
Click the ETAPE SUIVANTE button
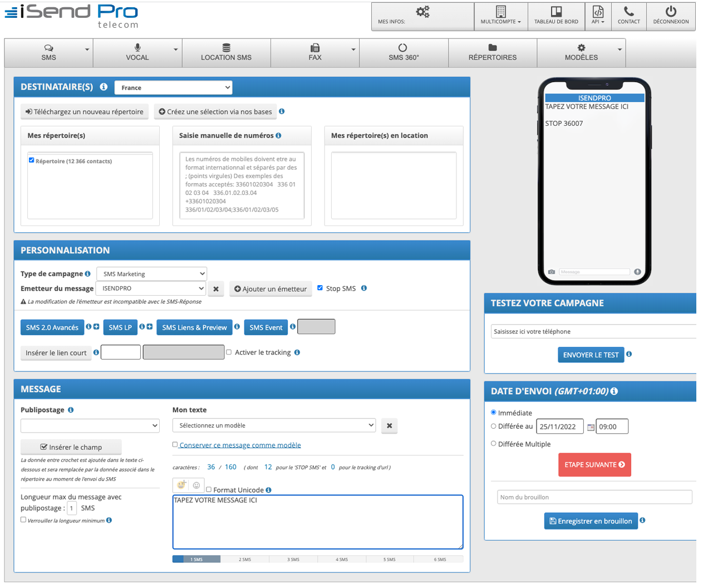point(594,464)
